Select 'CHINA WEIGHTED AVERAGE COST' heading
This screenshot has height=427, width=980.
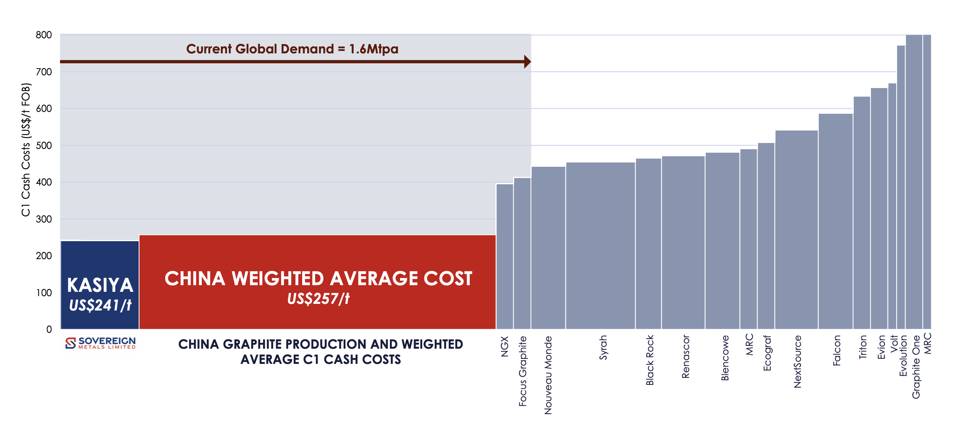(318, 279)
